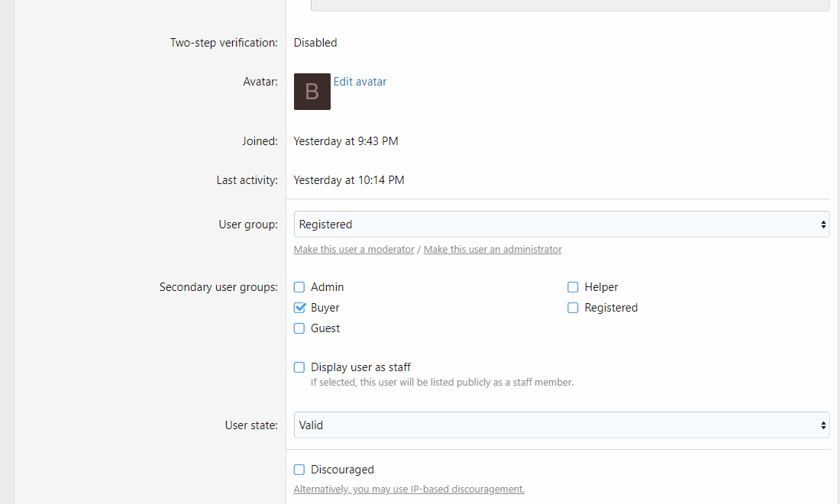This screenshot has height=504, width=840.
Task: Click the Joined date value
Action: [x=346, y=141]
